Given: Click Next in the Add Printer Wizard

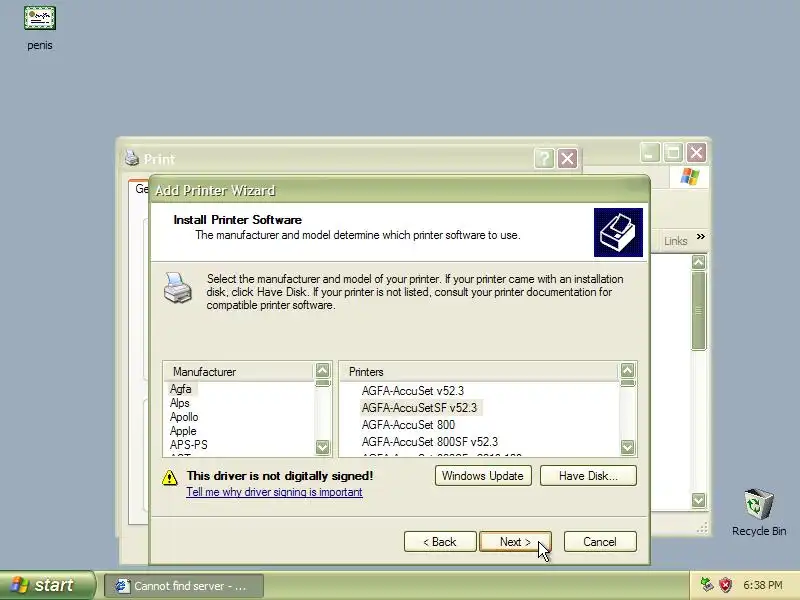Looking at the screenshot, I should (x=515, y=541).
